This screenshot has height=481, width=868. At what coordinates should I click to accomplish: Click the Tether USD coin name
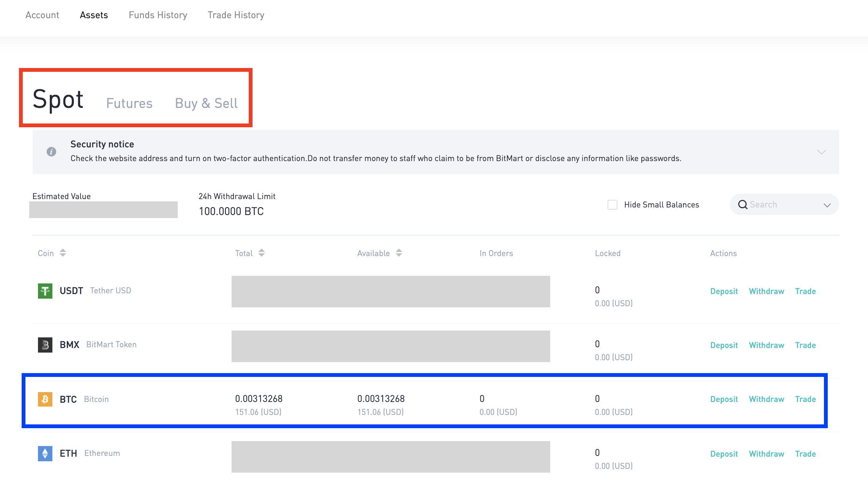[x=110, y=291]
